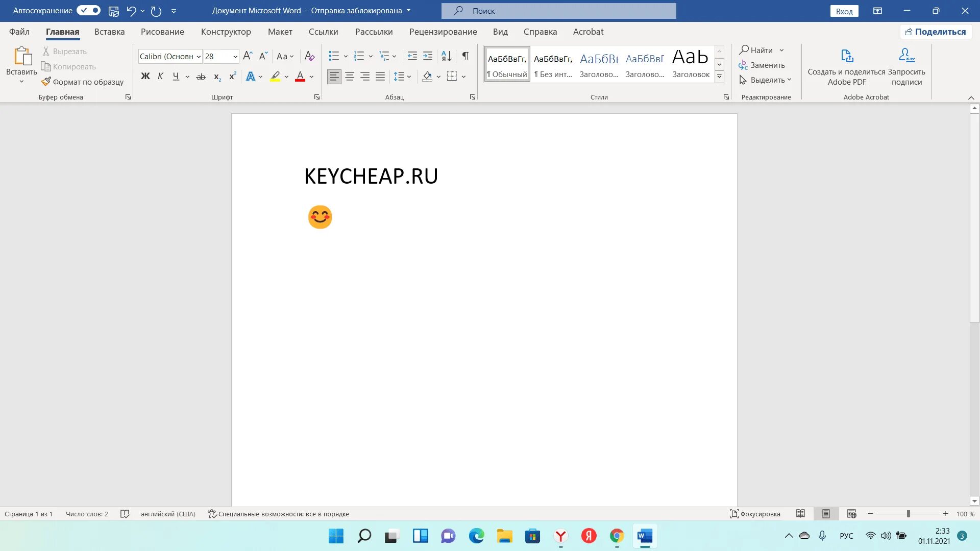Viewport: 980px width, 551px height.
Task: Open the font name dropdown
Action: (199, 57)
